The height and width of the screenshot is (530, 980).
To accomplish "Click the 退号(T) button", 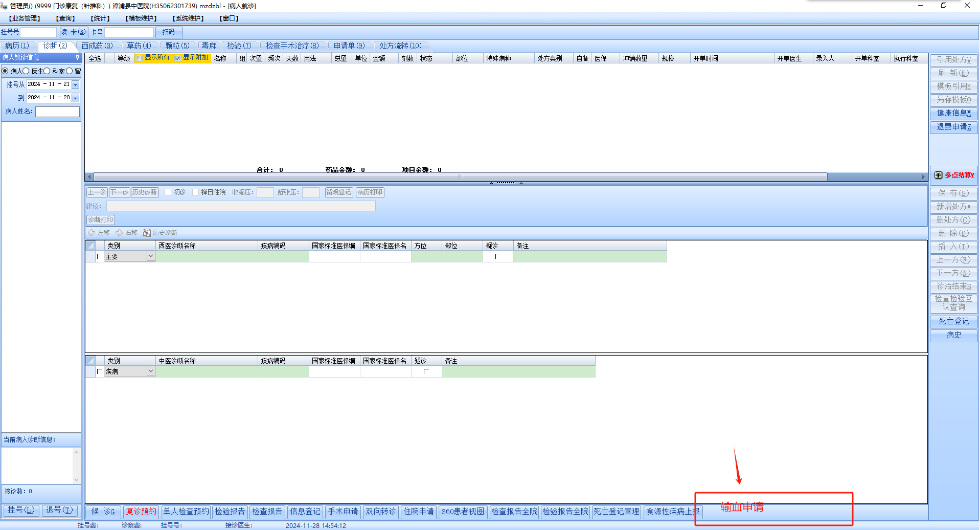I will (59, 510).
